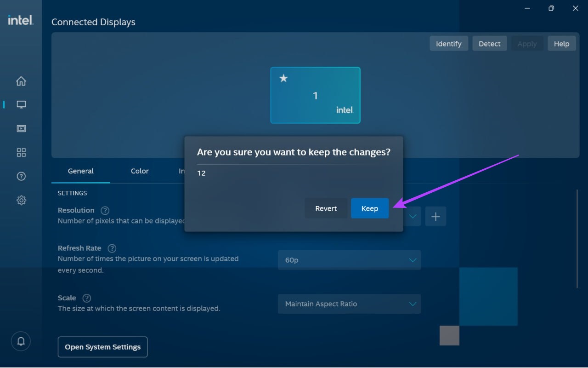The height and width of the screenshot is (368, 588).
Task: Select display 1 thumbnail
Action: click(x=315, y=95)
